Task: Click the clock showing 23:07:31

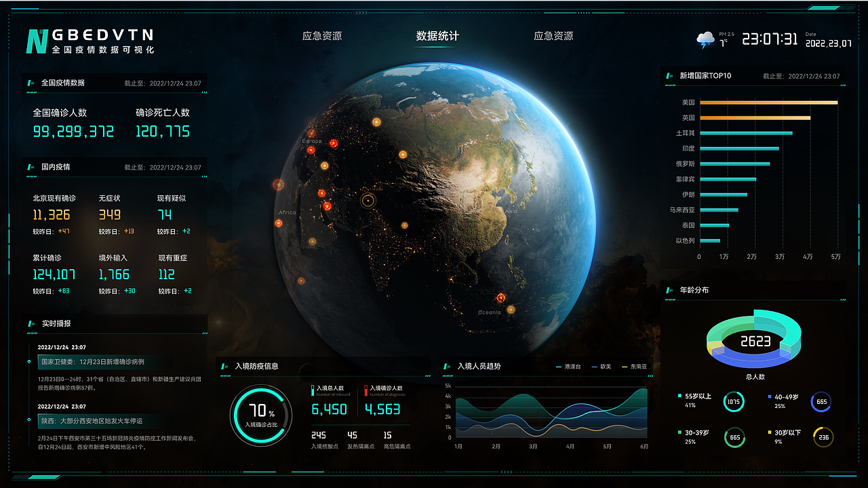Action: click(x=770, y=39)
